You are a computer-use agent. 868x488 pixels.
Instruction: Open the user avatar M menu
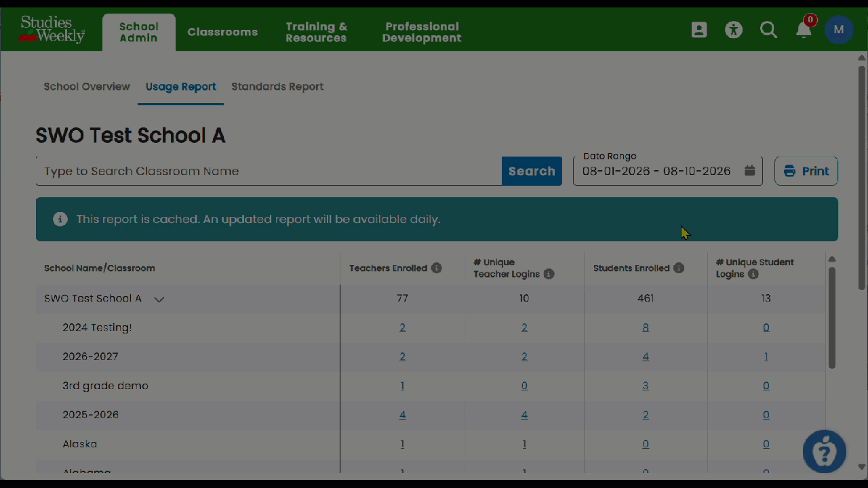[x=839, y=30]
